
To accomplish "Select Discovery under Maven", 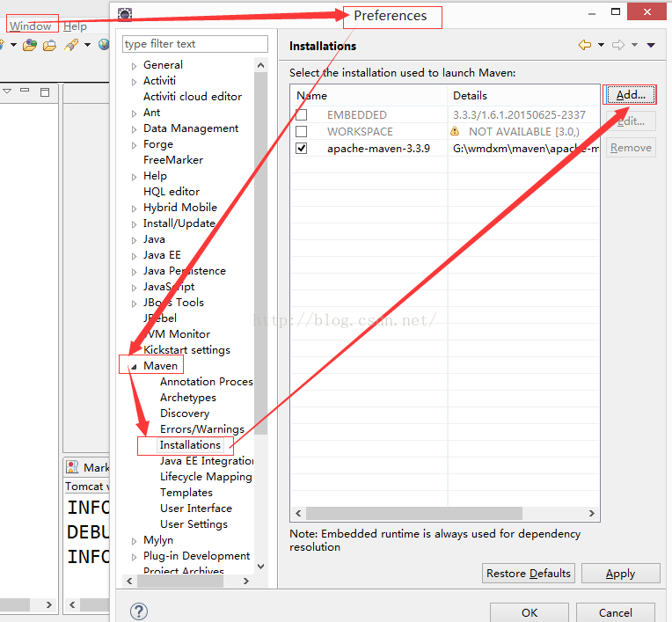I will tap(185, 413).
